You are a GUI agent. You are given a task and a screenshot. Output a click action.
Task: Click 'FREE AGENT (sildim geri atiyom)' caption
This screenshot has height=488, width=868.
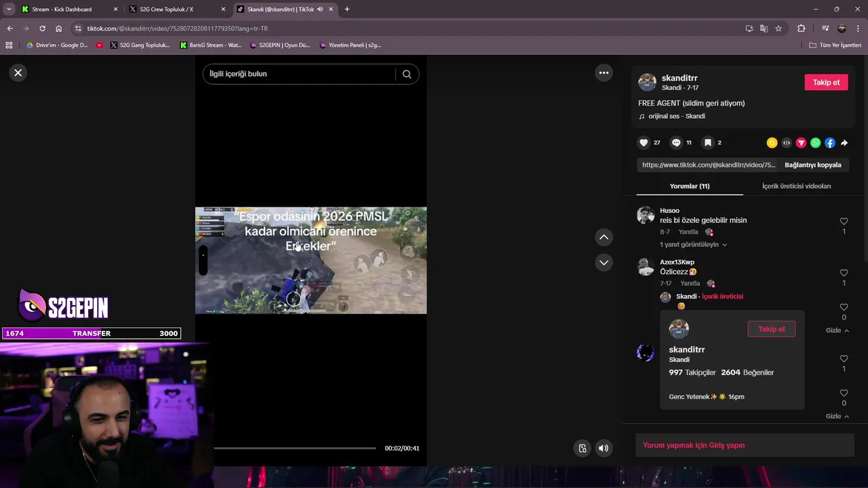pos(692,103)
